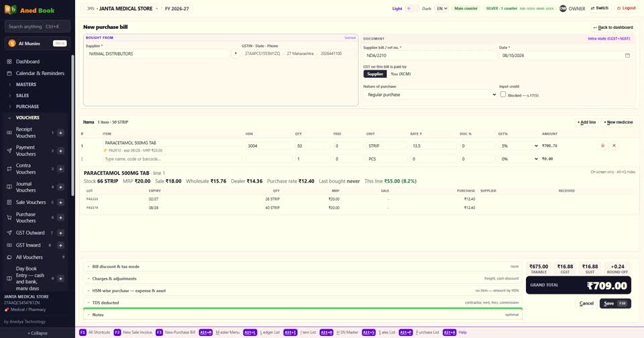The image size is (644, 338).
Task: Click the Back to dashboard button
Action: (612, 27)
